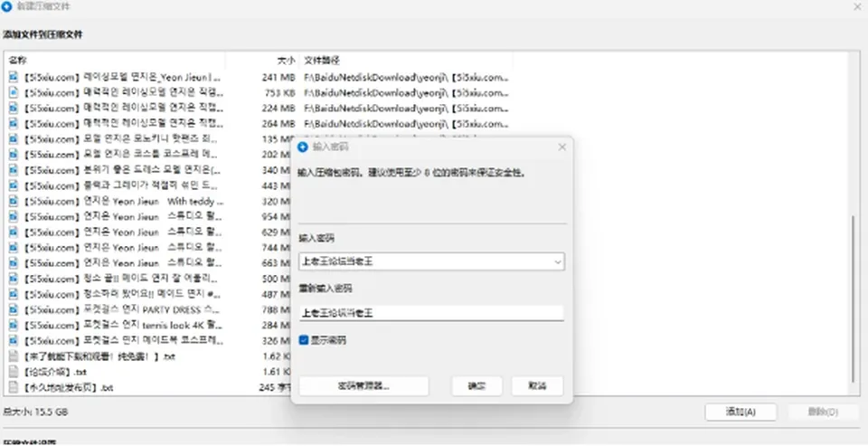The height and width of the screenshot is (446, 868).
Task: Click into the 重新输入密码 re-enter password field
Action: tap(431, 314)
